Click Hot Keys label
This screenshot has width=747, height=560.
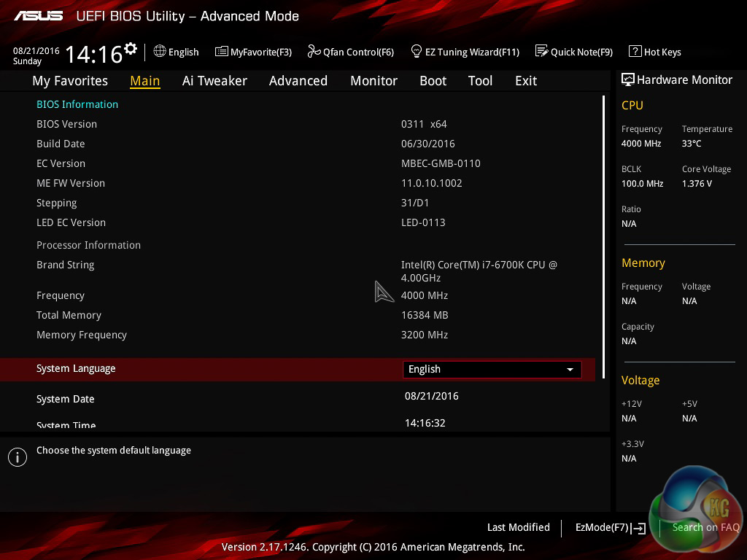(662, 52)
